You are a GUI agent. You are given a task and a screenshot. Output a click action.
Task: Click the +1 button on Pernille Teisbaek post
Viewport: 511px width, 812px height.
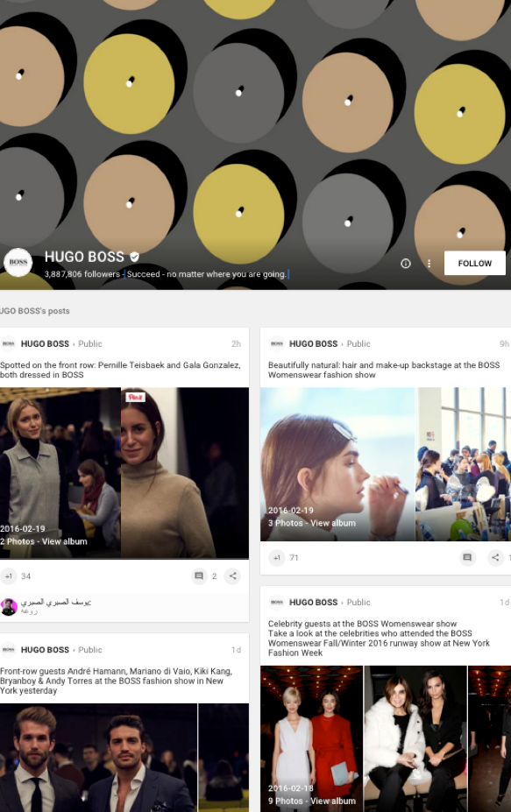pyautogui.click(x=8, y=575)
